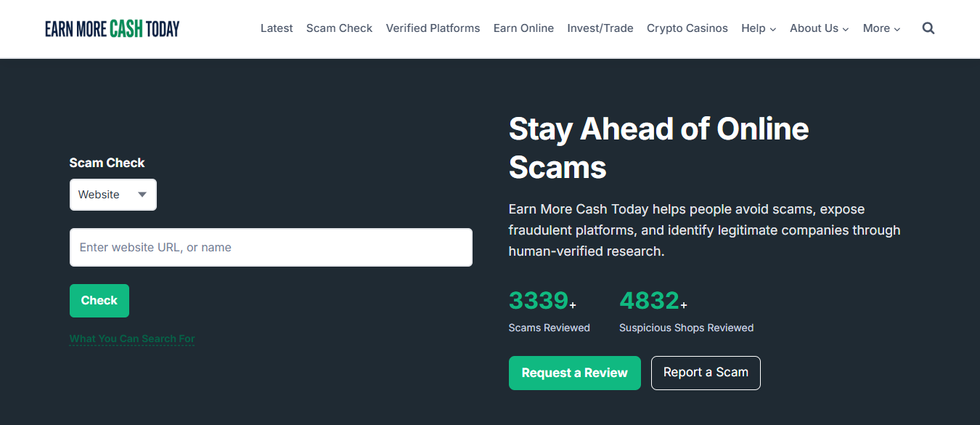Expand the Help menu
The image size is (980, 425).
(758, 28)
